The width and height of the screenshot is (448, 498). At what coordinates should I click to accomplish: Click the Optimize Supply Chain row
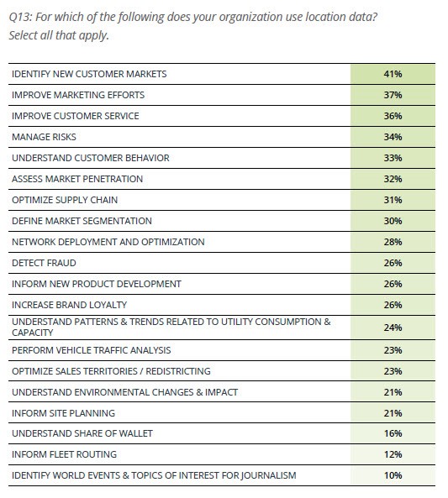pos(222,200)
